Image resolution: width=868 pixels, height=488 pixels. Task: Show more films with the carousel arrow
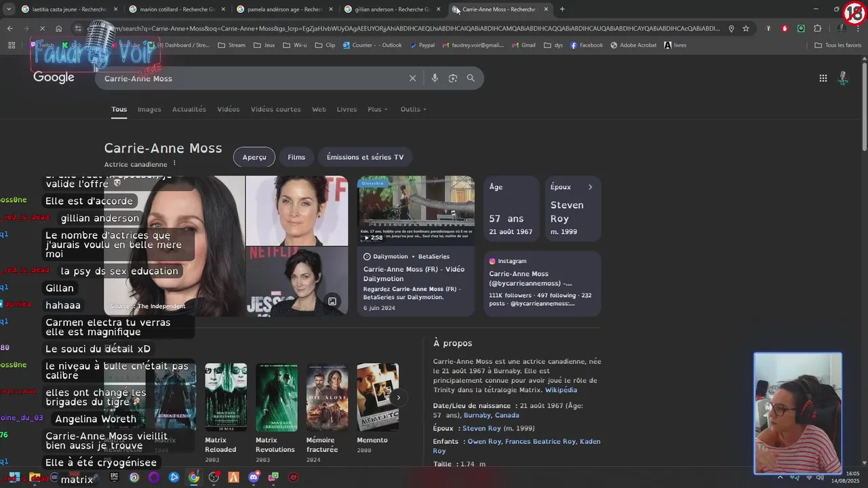[x=399, y=398]
